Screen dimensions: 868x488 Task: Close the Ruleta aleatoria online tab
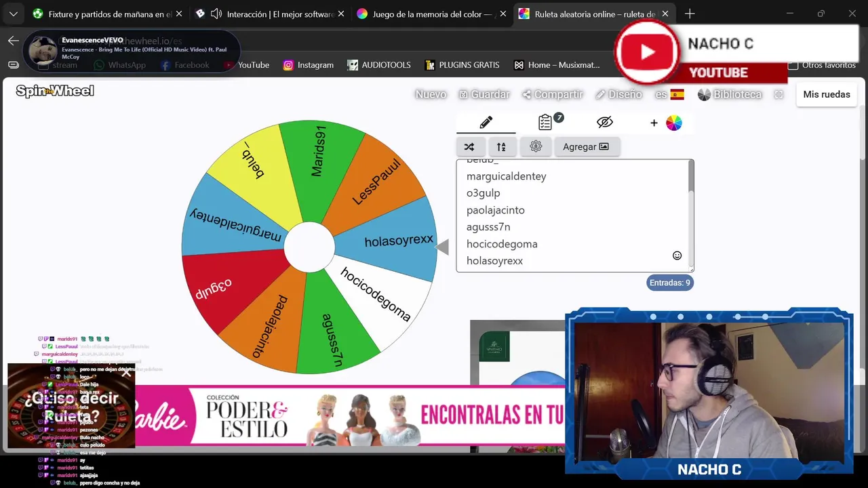665,14
